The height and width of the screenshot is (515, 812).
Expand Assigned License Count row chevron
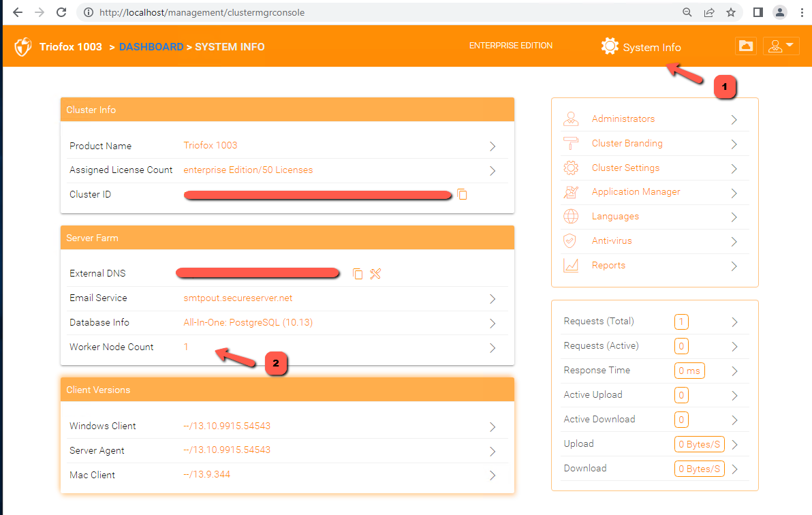point(493,171)
